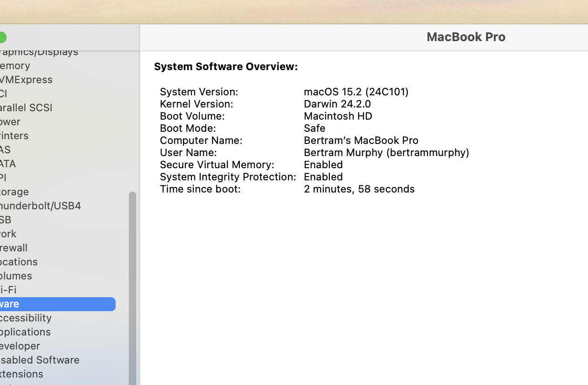Select the SAS sidebar item
The height and width of the screenshot is (385, 588).
5,150
